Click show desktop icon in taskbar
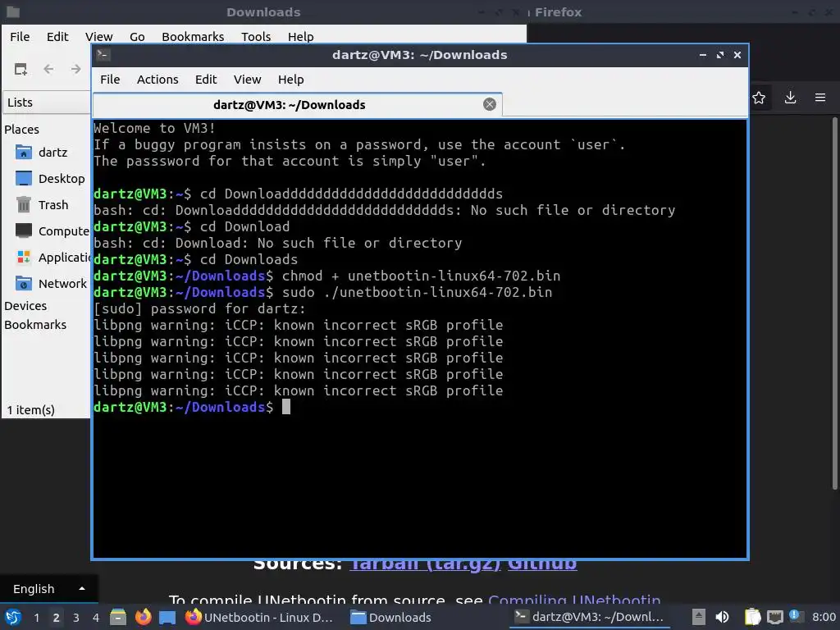Viewport: 840px width, 630px height. (167, 617)
